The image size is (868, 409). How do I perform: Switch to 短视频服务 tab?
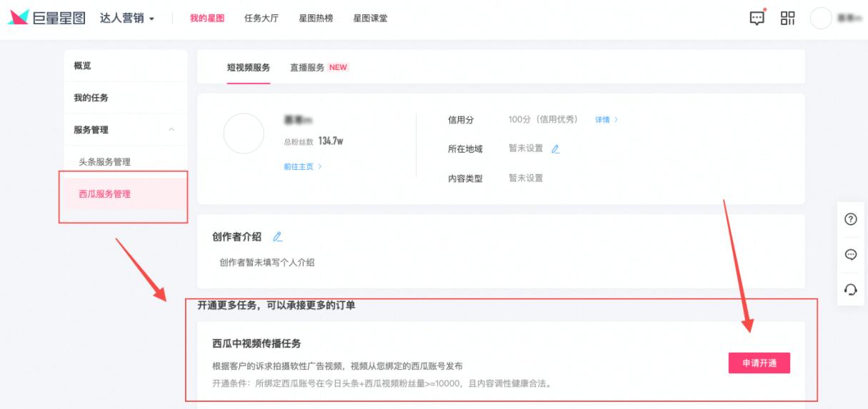(x=249, y=67)
